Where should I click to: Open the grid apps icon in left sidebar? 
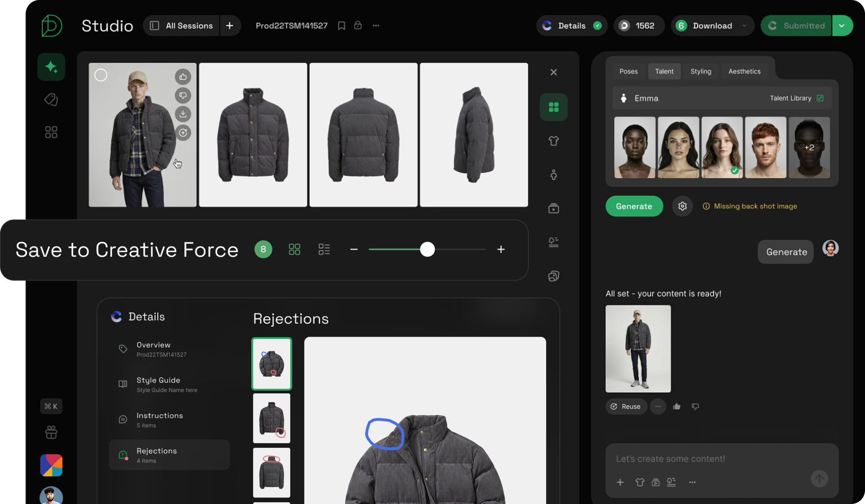pyautogui.click(x=51, y=133)
